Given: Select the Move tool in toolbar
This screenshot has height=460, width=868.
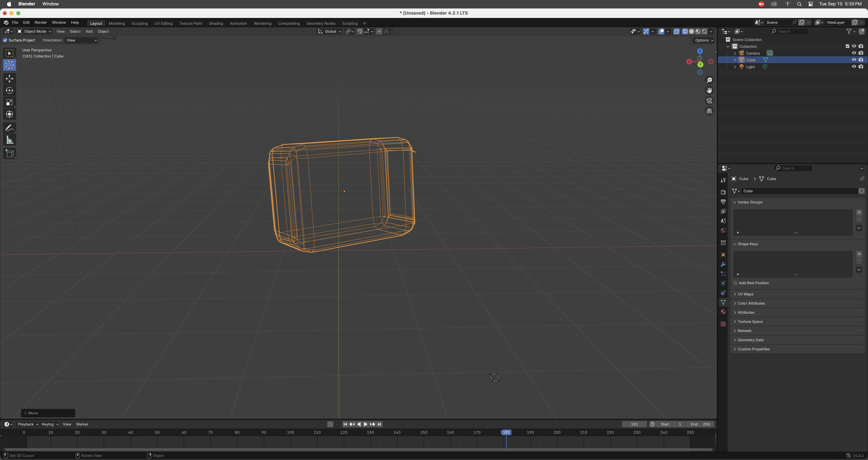Looking at the screenshot, I should (9, 79).
